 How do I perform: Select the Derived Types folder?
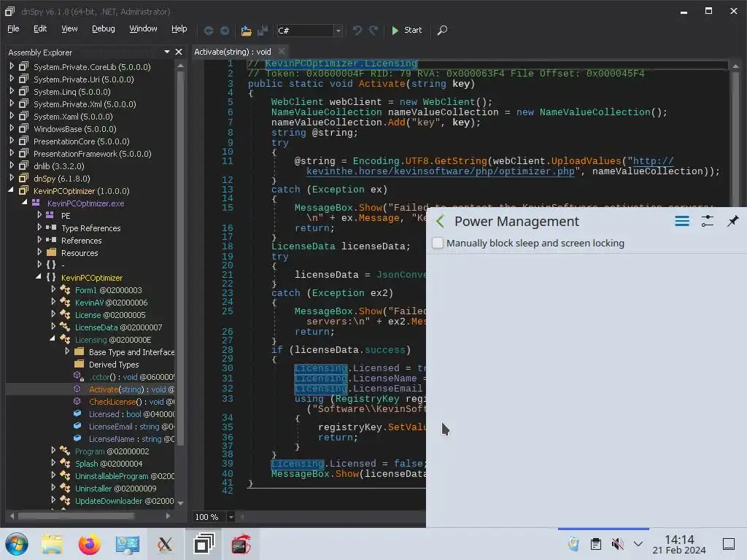[x=114, y=365]
